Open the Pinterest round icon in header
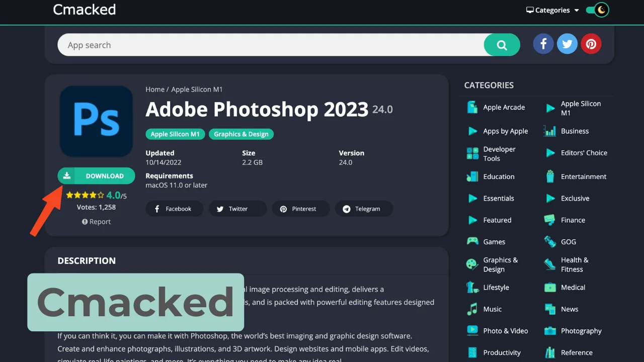Image resolution: width=644 pixels, height=362 pixels. click(591, 44)
